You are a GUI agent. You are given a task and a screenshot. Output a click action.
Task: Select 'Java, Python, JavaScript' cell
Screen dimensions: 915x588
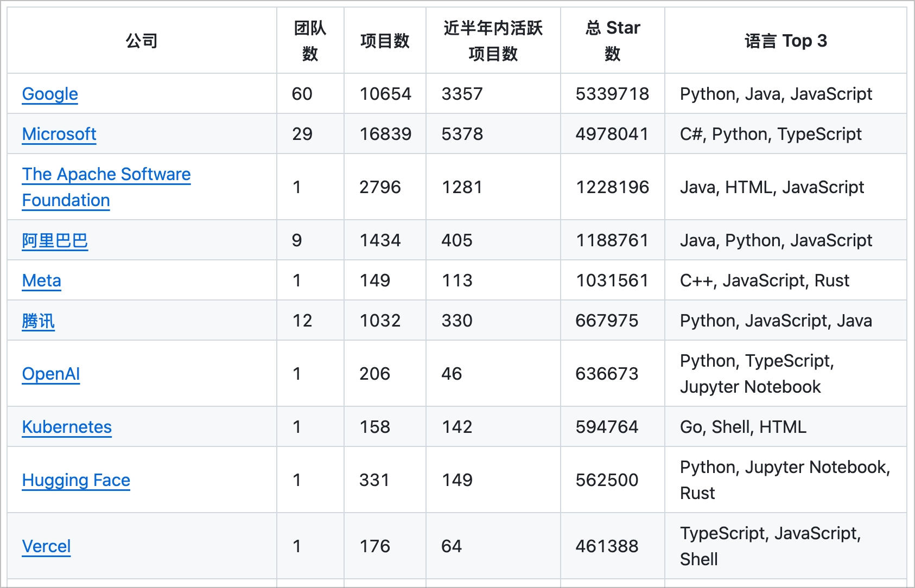(776, 240)
